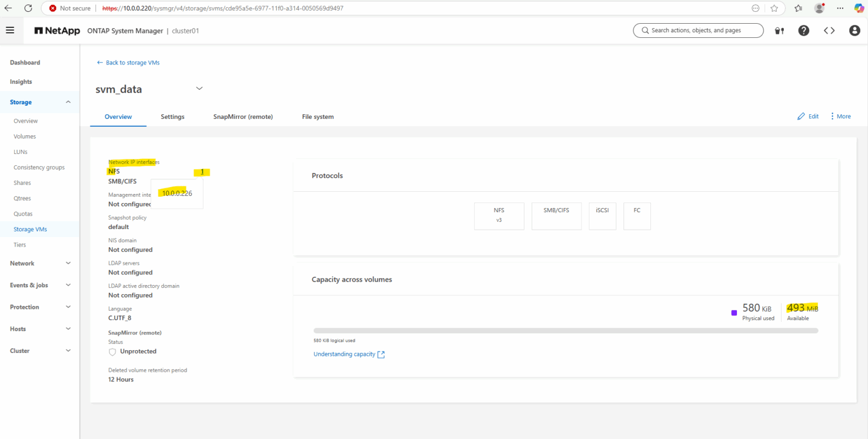The image size is (868, 439).
Task: Open the gift notifications icon in header
Action: pos(779,31)
